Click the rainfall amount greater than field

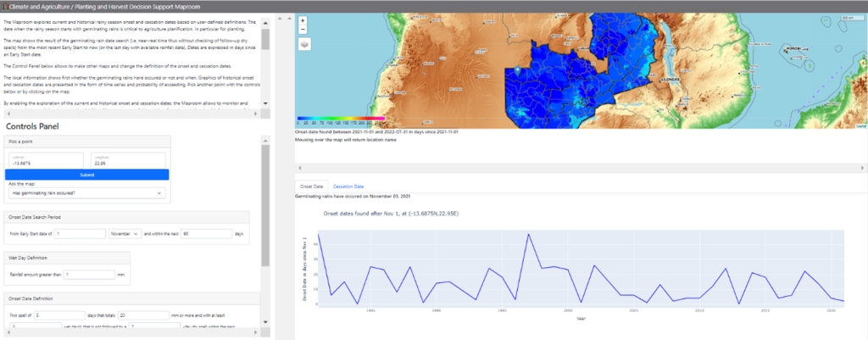coord(89,275)
